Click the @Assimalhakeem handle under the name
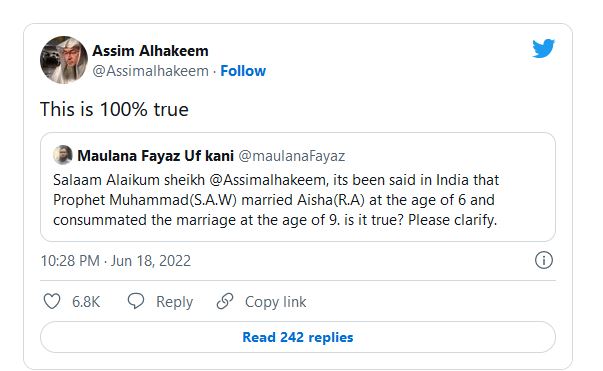 tap(150, 71)
